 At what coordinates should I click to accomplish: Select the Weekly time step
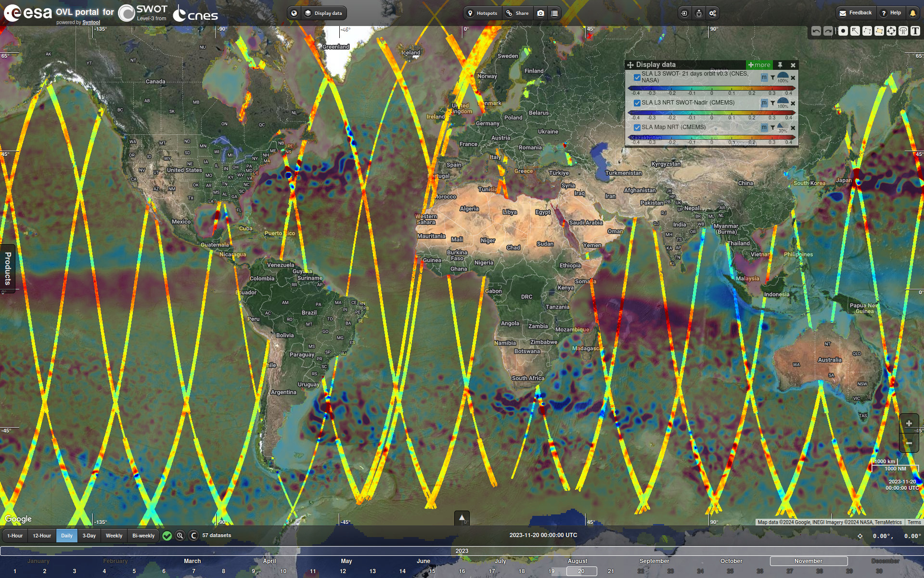[114, 536]
